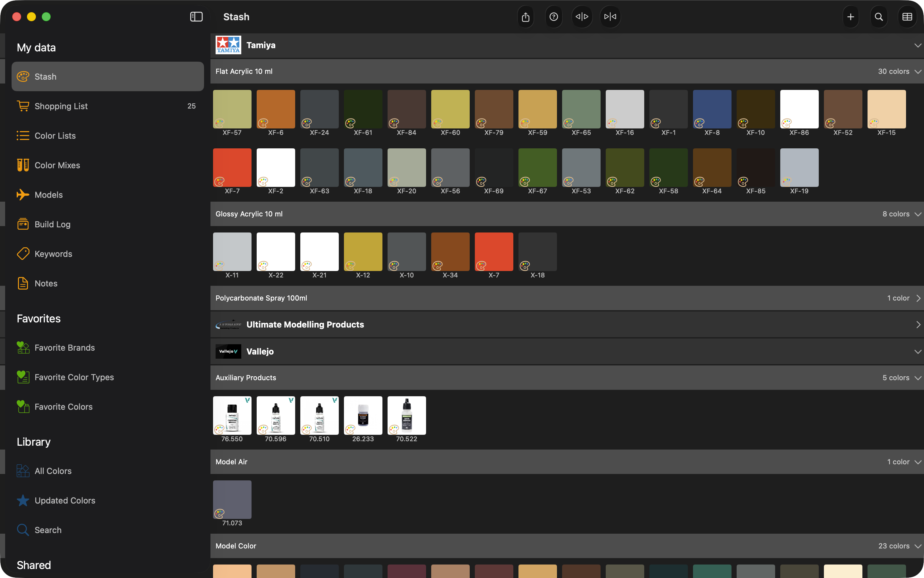924x578 pixels.
Task: Open Color Mixes in sidebar
Action: [x=108, y=165]
